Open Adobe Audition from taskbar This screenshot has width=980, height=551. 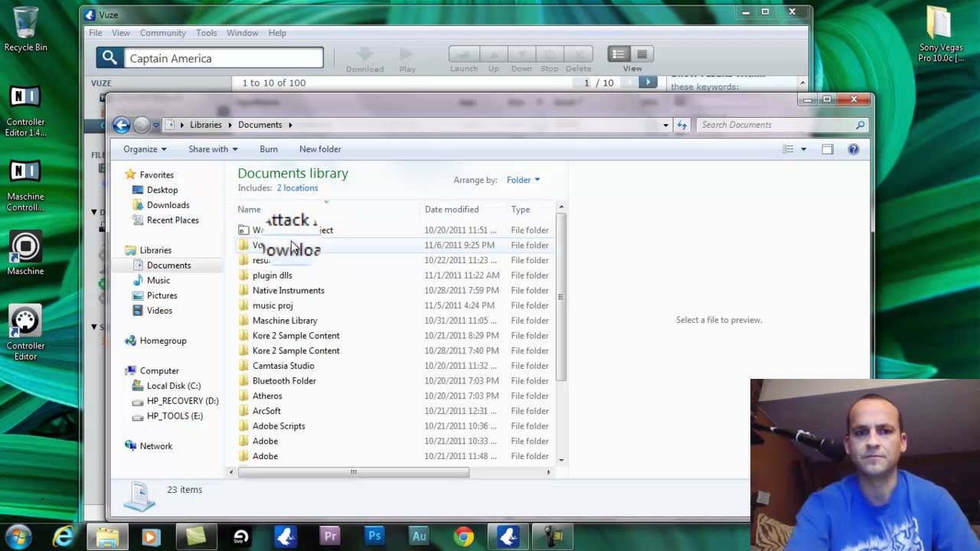(419, 536)
